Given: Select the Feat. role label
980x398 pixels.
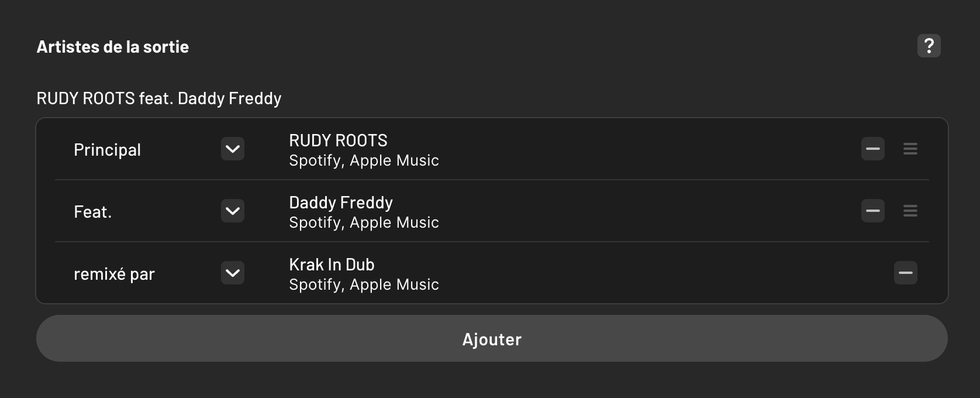Looking at the screenshot, I should (93, 212).
